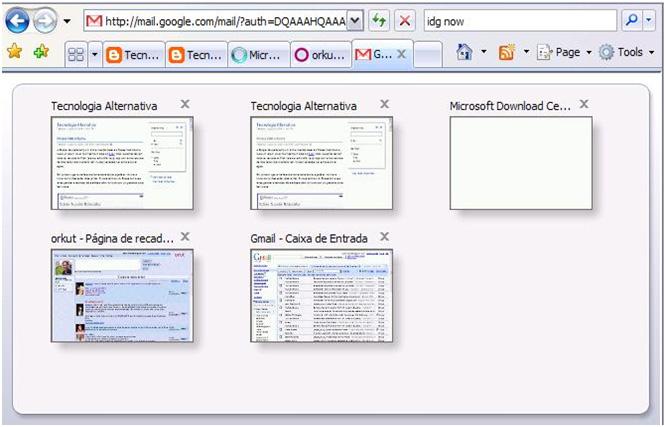This screenshot has width=666, height=427.
Task: Close the second Tecnologia Alternativa thumbnail
Action: point(384,104)
